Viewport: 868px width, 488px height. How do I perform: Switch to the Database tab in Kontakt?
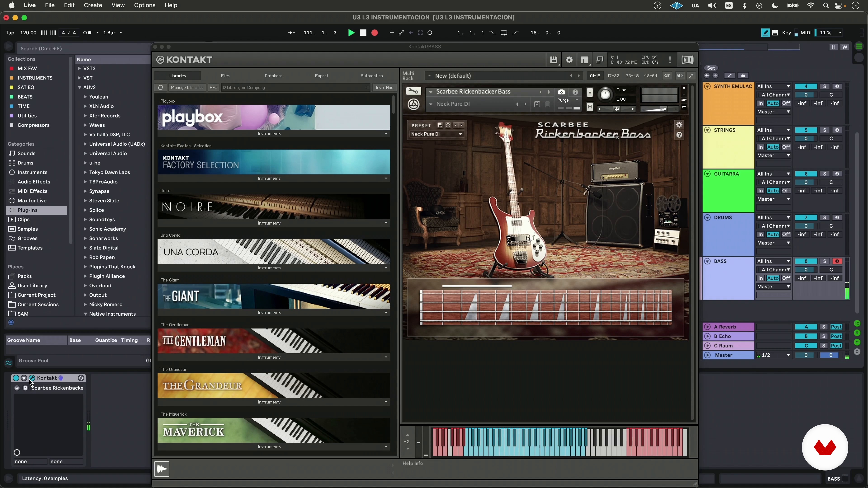pyautogui.click(x=273, y=76)
